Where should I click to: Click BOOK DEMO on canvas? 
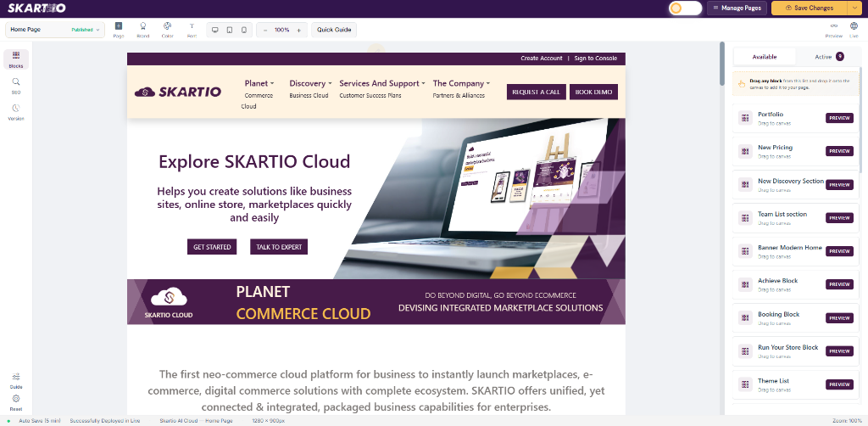click(x=593, y=92)
